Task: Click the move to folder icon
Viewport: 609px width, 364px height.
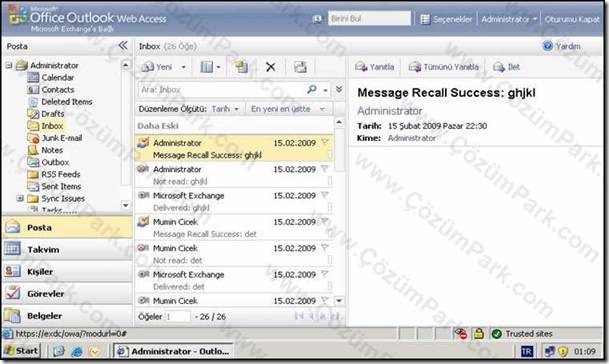Action: pyautogui.click(x=241, y=67)
